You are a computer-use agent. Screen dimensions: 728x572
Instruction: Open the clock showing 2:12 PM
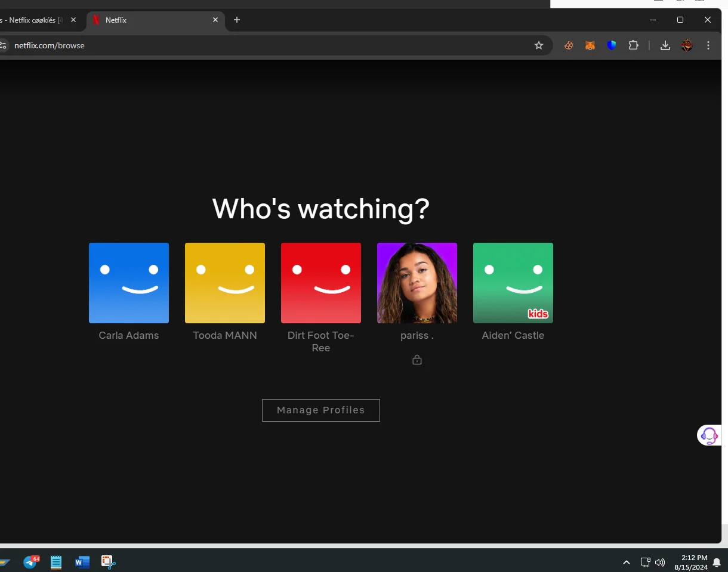pos(691,562)
